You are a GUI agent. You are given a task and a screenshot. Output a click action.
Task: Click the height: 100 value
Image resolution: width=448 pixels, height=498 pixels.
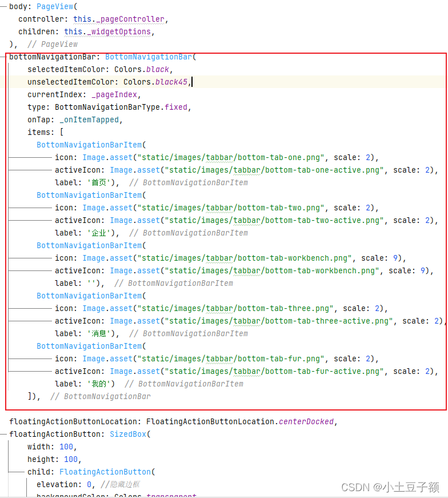pos(70,459)
